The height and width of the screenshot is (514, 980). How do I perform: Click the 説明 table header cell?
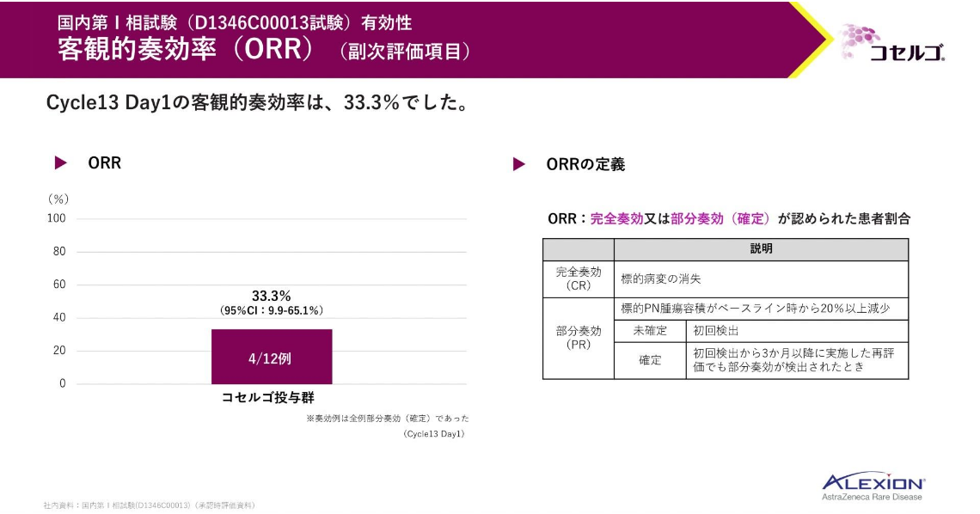pos(760,249)
